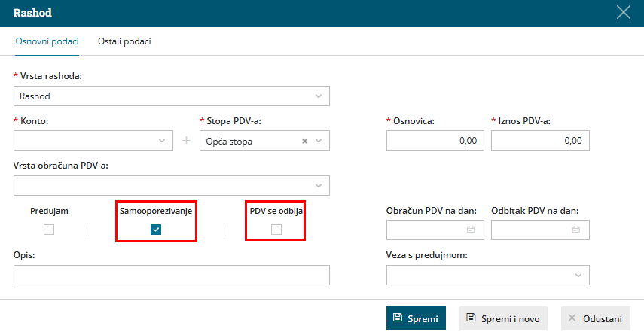This screenshot has height=335, width=644.
Task: Click the plus icon next to Konto
Action: (x=187, y=141)
